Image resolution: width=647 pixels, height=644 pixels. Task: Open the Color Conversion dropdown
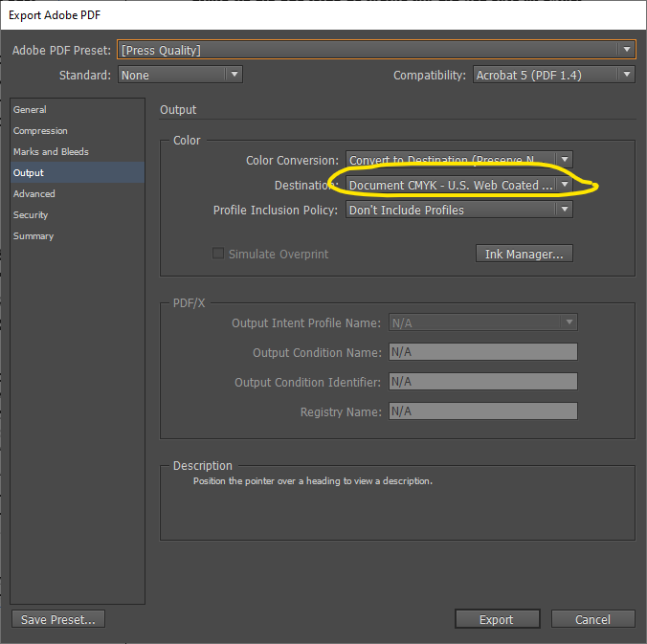pos(458,161)
